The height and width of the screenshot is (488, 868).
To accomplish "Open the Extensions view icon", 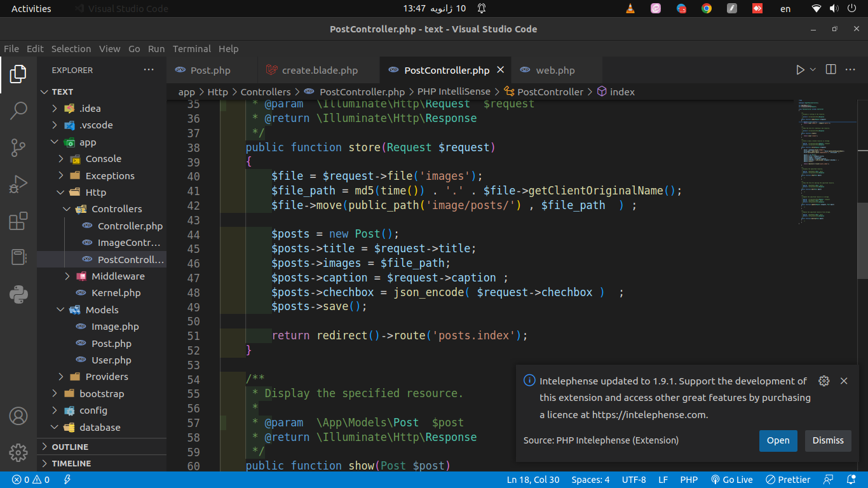I will (18, 221).
